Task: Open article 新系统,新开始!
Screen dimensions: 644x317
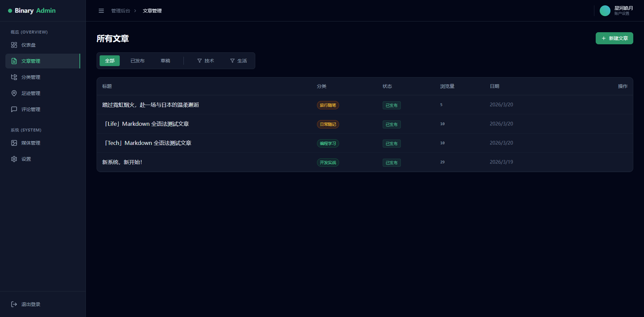Action: 122,162
